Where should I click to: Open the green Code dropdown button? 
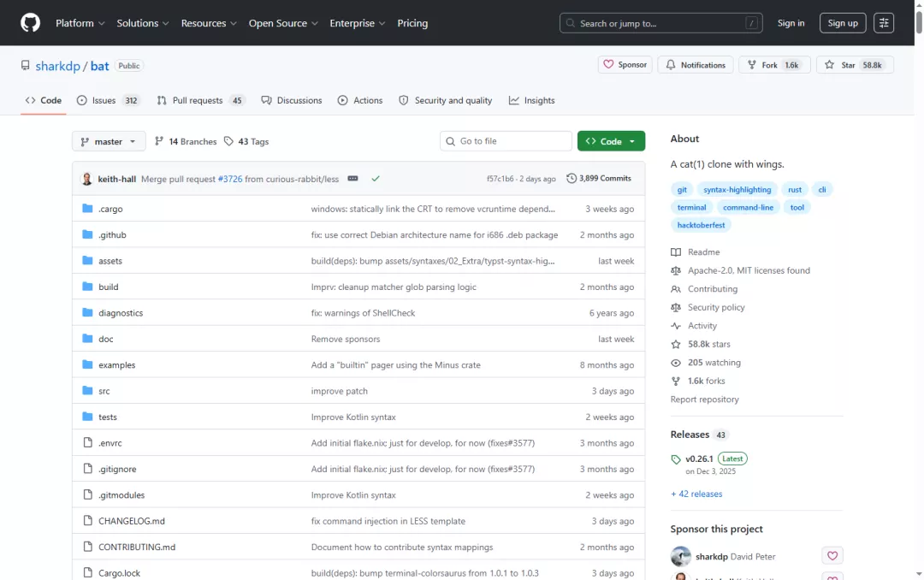(611, 141)
